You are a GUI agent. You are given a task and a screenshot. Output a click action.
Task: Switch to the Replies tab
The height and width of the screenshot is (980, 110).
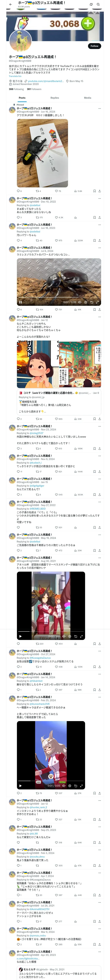(x=55, y=98)
